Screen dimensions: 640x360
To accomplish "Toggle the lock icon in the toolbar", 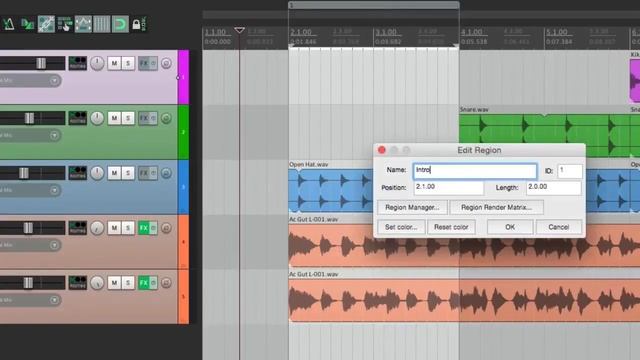I will click(136, 24).
